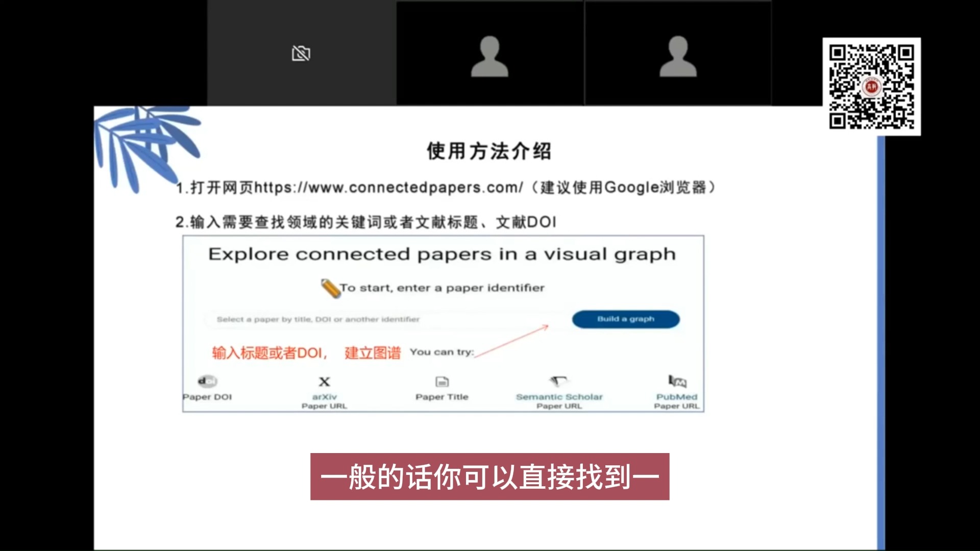Image resolution: width=980 pixels, height=551 pixels.
Task: Select the middle participant avatar tile
Action: [489, 53]
